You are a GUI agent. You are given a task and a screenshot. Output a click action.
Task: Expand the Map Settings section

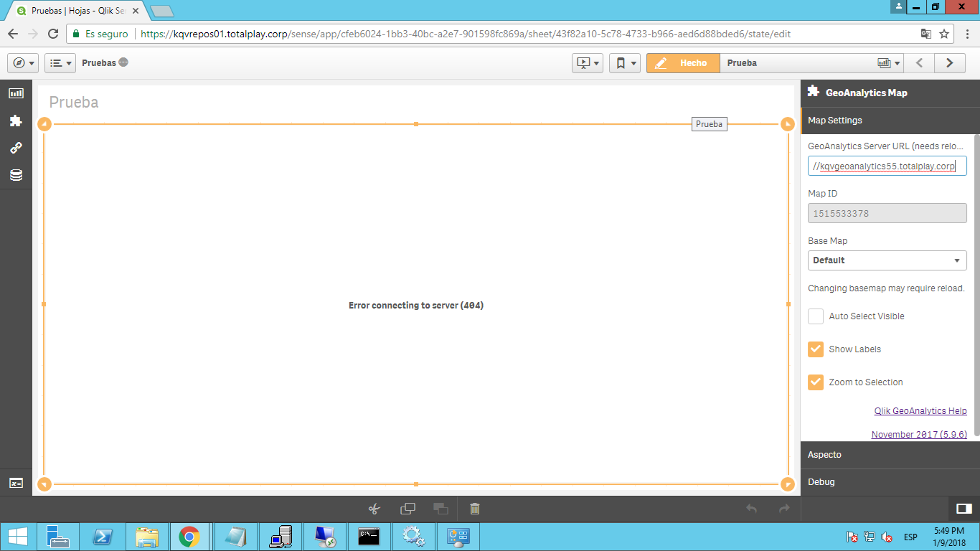890,121
